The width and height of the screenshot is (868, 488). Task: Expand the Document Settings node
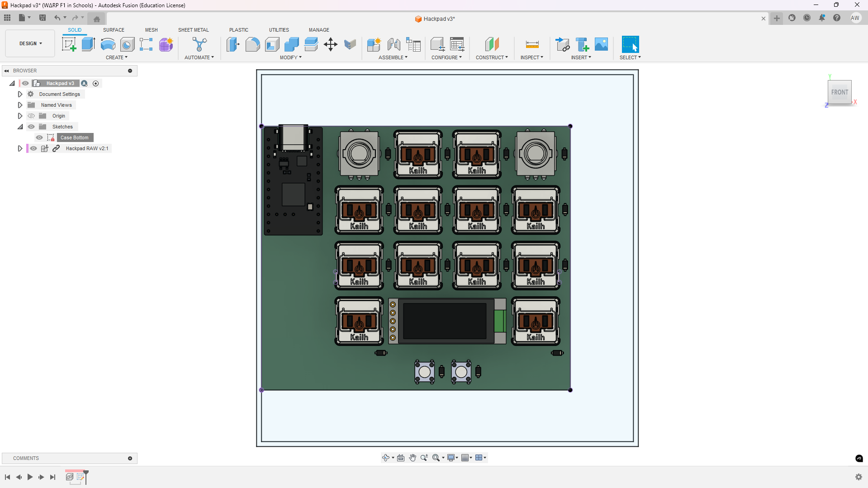click(20, 94)
